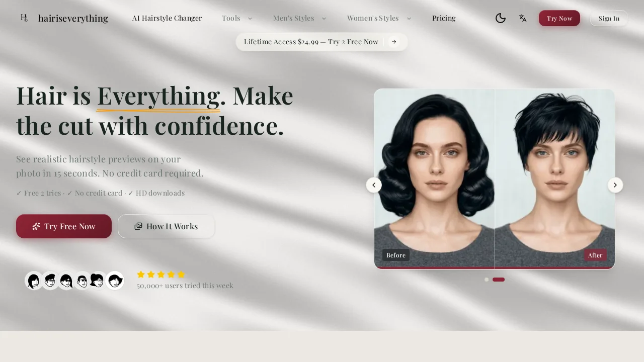This screenshot has width=644, height=362.
Task: Open the AI Hairstyle Changer page
Action: (167, 18)
